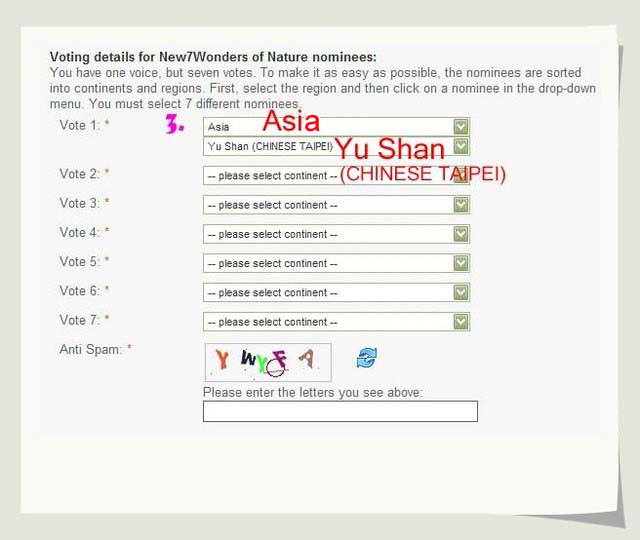Expand the Vote 3 continent dropdown
Image resolution: width=640 pixels, height=540 pixels.
click(336, 205)
